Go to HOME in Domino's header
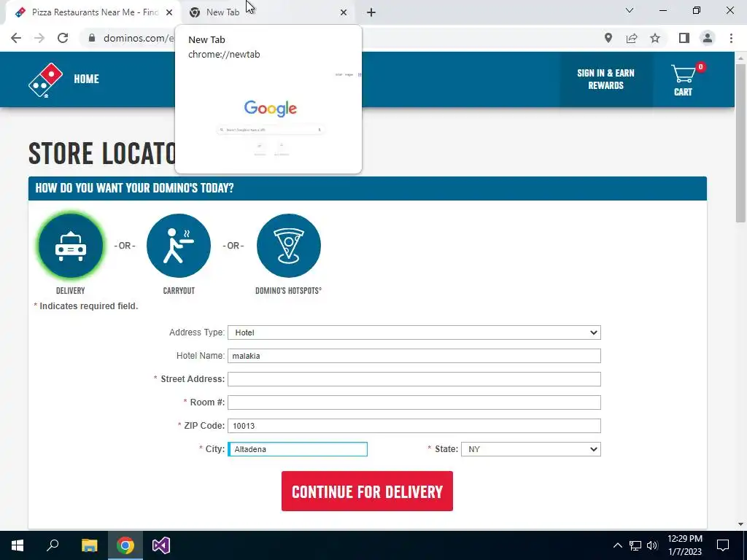This screenshot has width=747, height=560. (x=86, y=79)
